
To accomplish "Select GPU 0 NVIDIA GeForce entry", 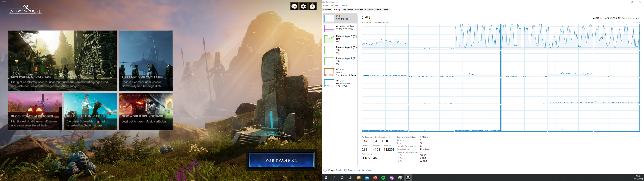I will [x=340, y=83].
